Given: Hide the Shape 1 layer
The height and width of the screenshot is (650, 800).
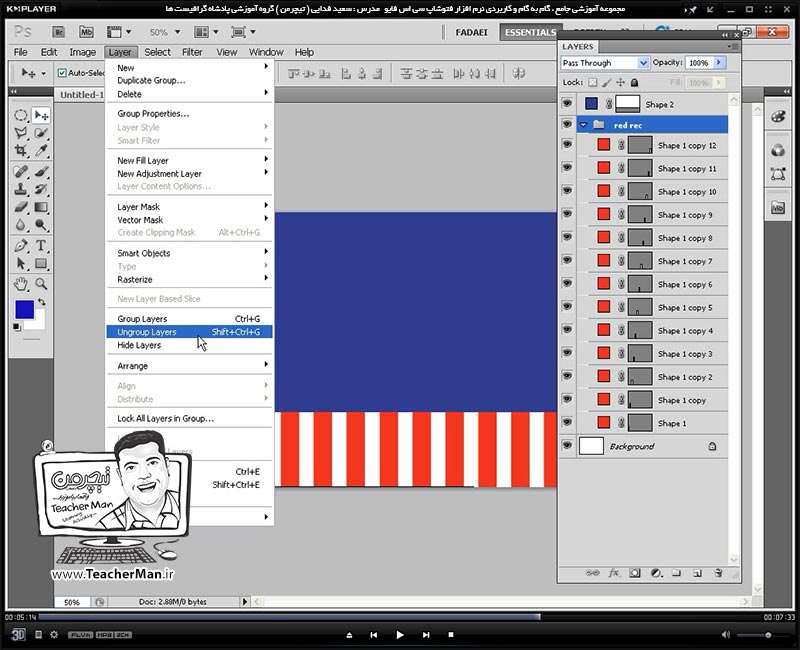Looking at the screenshot, I should coord(567,422).
